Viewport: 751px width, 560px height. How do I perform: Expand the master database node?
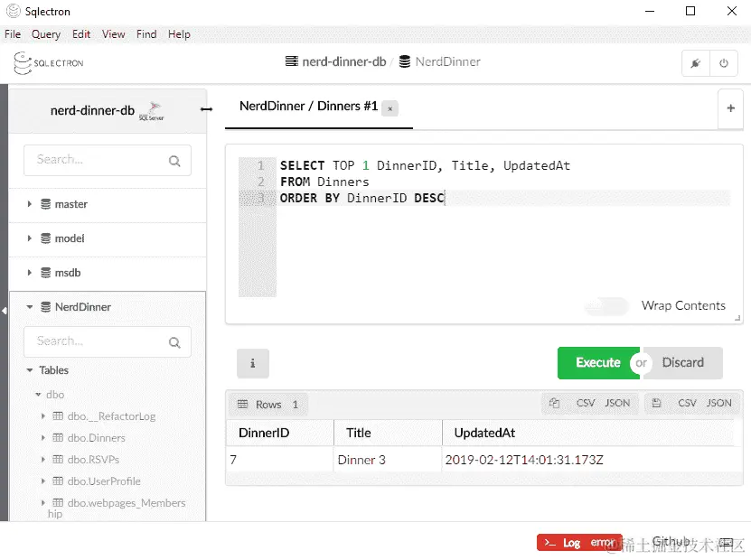(30, 204)
